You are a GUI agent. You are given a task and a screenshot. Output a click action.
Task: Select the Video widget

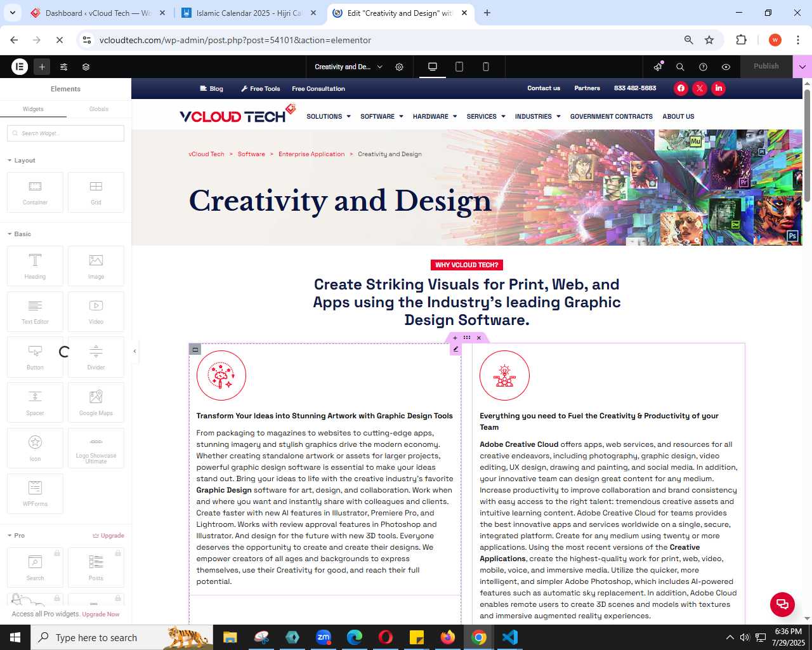click(x=96, y=312)
